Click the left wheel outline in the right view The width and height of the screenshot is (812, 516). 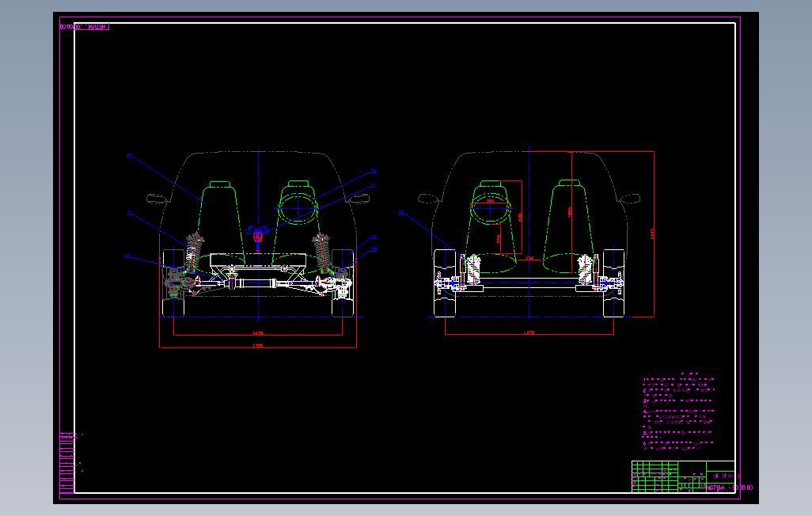pyautogui.click(x=445, y=283)
